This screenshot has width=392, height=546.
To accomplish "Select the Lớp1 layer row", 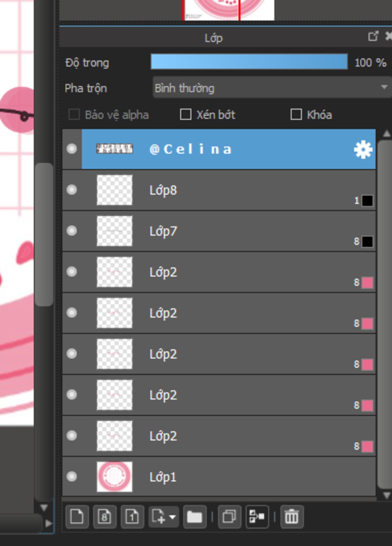I will [x=230, y=477].
